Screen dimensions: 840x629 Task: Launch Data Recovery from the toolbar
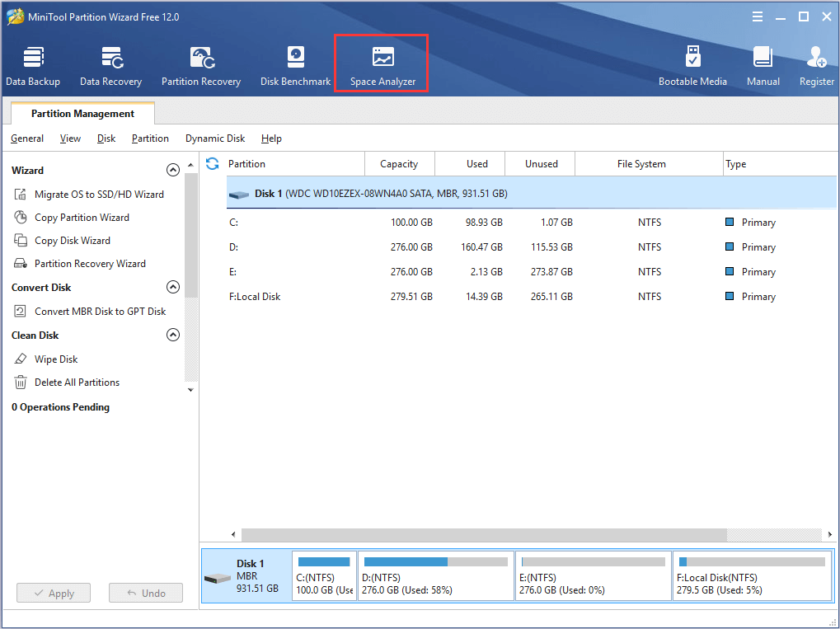[110, 66]
